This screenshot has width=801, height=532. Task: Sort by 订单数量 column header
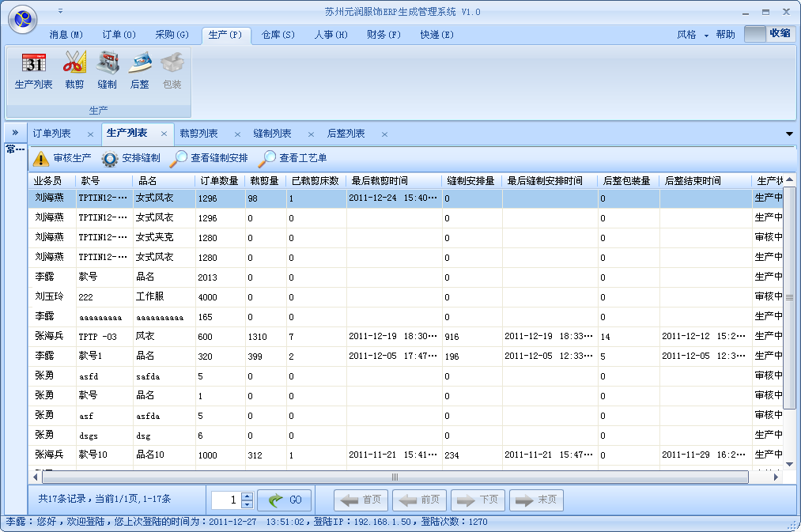tap(219, 180)
